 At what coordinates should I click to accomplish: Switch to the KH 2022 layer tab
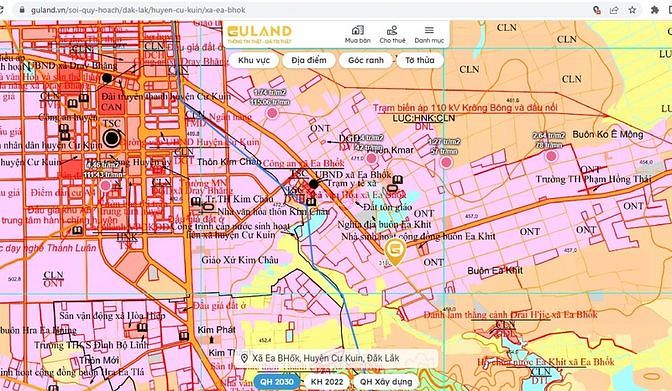pos(327,382)
